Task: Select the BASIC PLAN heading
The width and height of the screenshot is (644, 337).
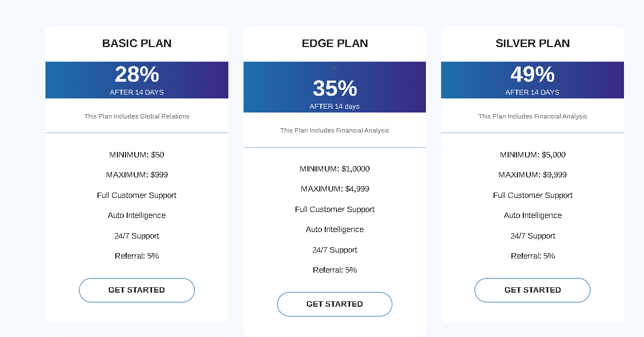Action: tap(136, 43)
